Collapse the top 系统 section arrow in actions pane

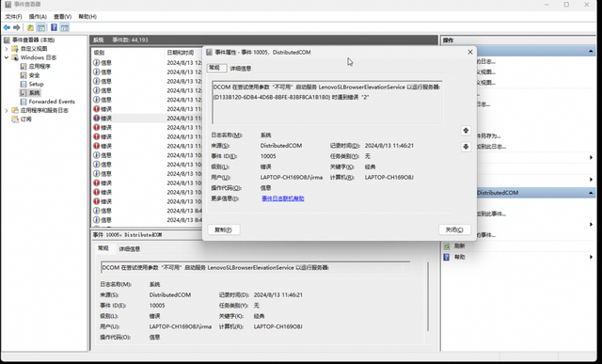click(x=591, y=52)
